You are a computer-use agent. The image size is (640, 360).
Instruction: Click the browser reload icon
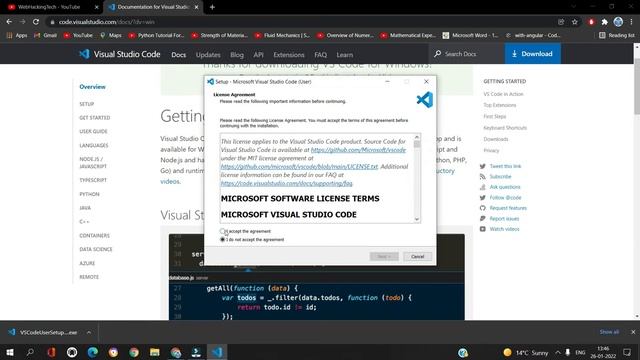pos(36,22)
